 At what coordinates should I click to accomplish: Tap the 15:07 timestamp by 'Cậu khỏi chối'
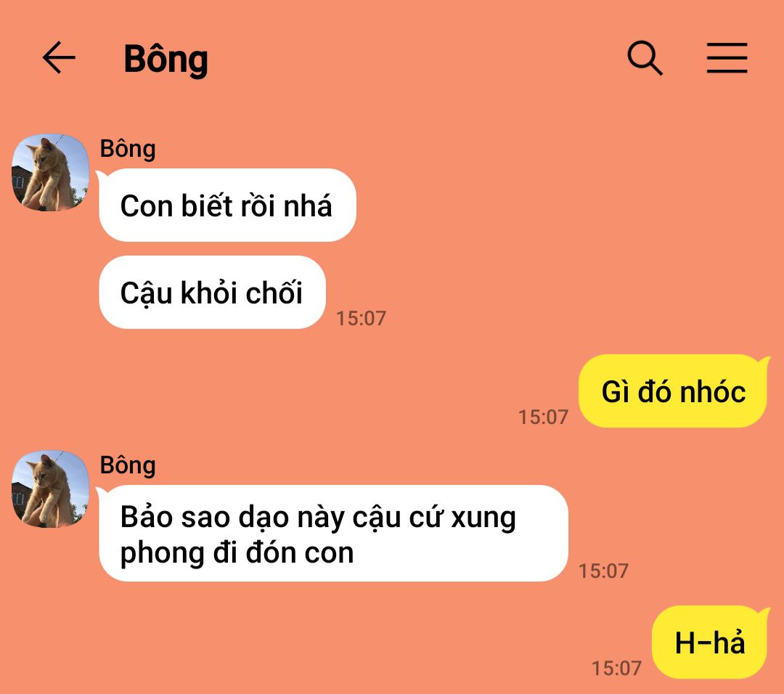click(x=361, y=318)
